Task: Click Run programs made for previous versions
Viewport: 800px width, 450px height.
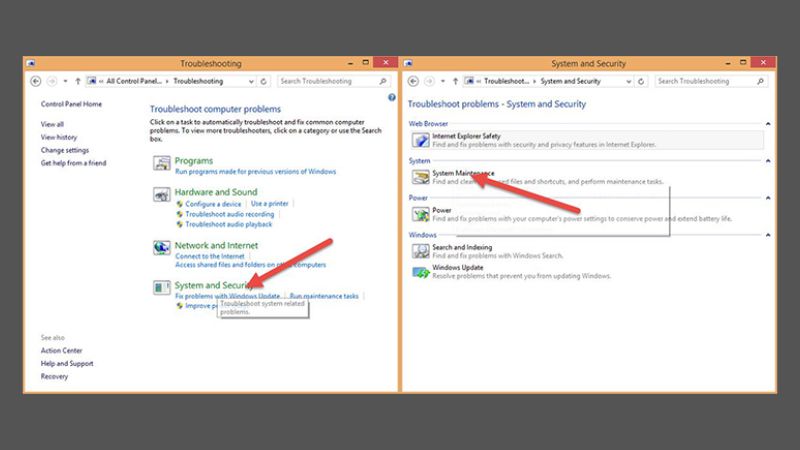Action: [255, 171]
